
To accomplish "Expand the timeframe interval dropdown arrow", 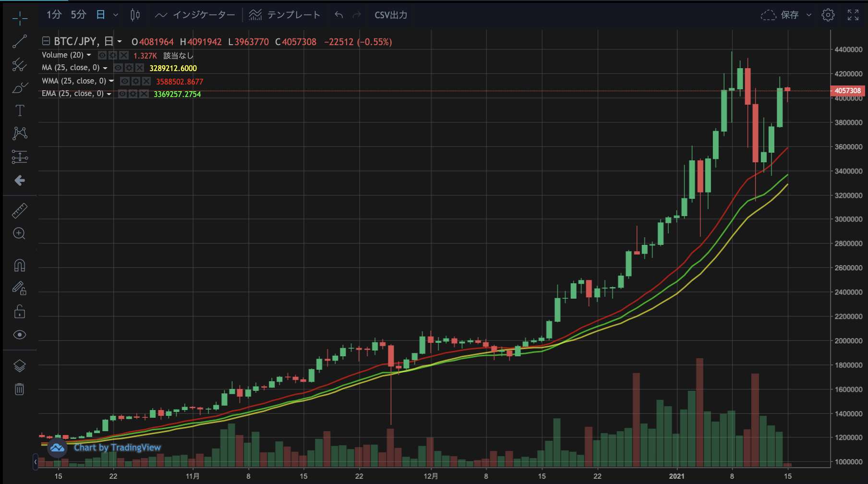I will click(116, 15).
